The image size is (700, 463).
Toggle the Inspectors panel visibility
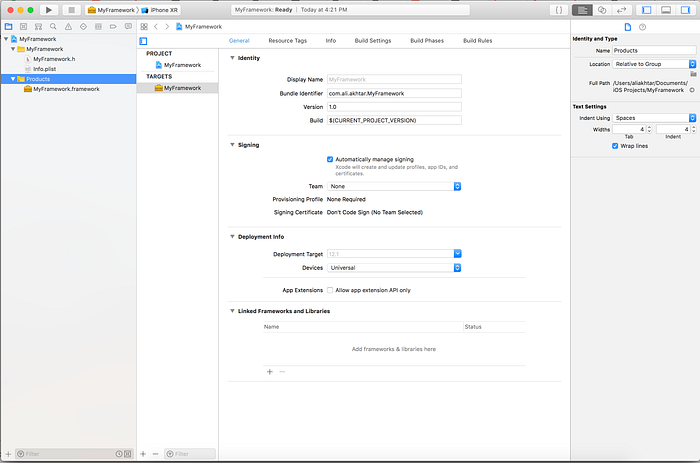(685, 10)
